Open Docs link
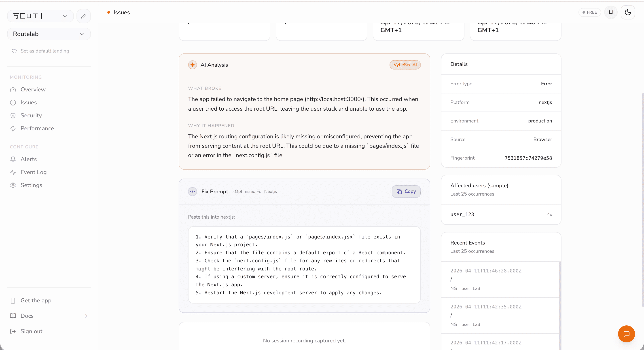 [x=27, y=316]
